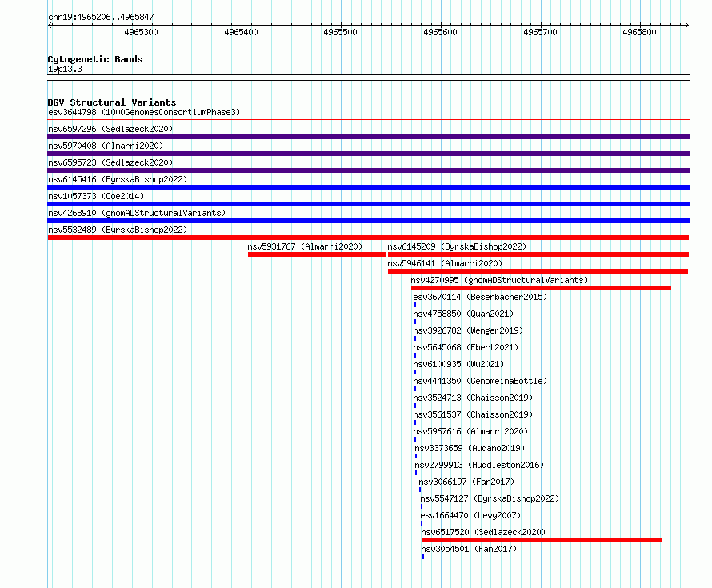Image resolution: width=712 pixels, height=588 pixels.
Task: Select the nsv6597296 Sedlazeck2020 purple bar
Action: [x=368, y=137]
